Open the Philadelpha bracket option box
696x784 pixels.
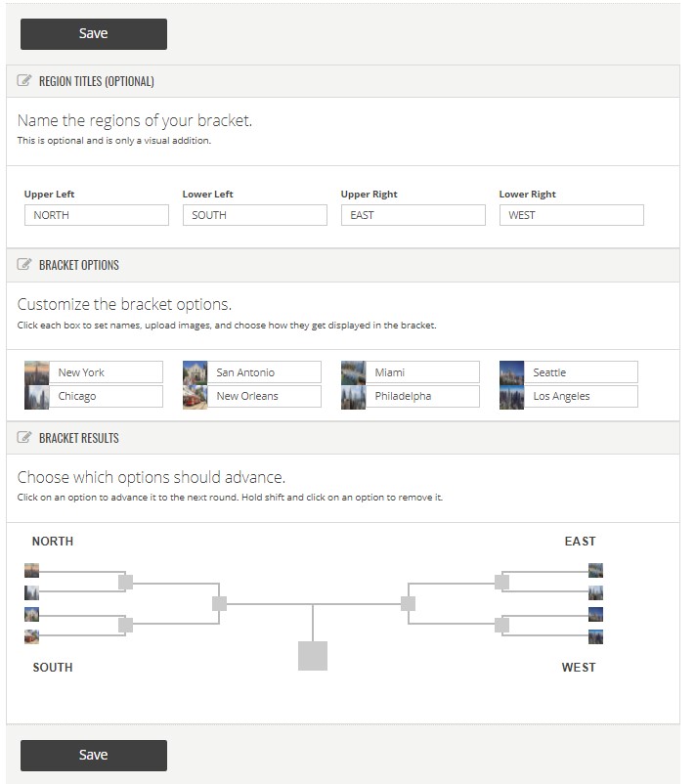click(x=422, y=396)
